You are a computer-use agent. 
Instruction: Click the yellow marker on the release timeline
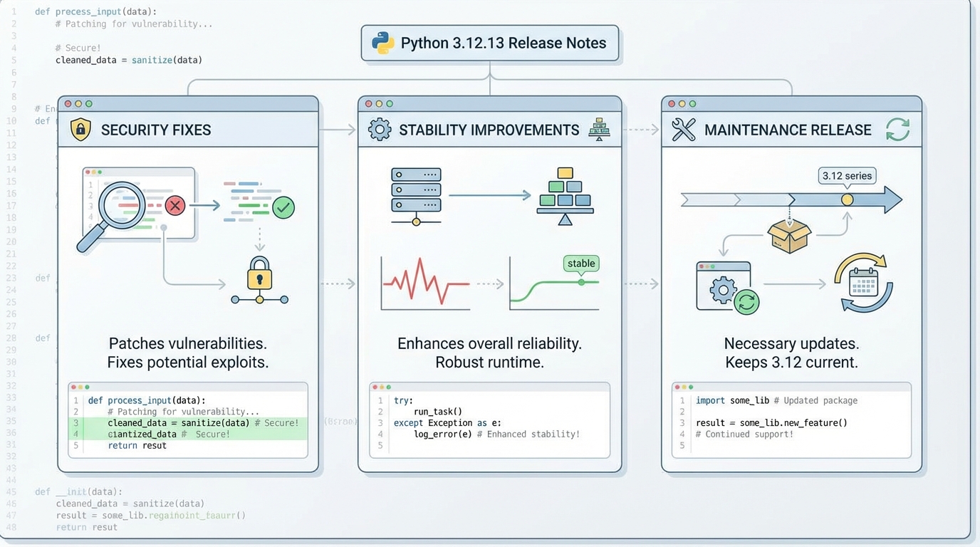point(847,200)
